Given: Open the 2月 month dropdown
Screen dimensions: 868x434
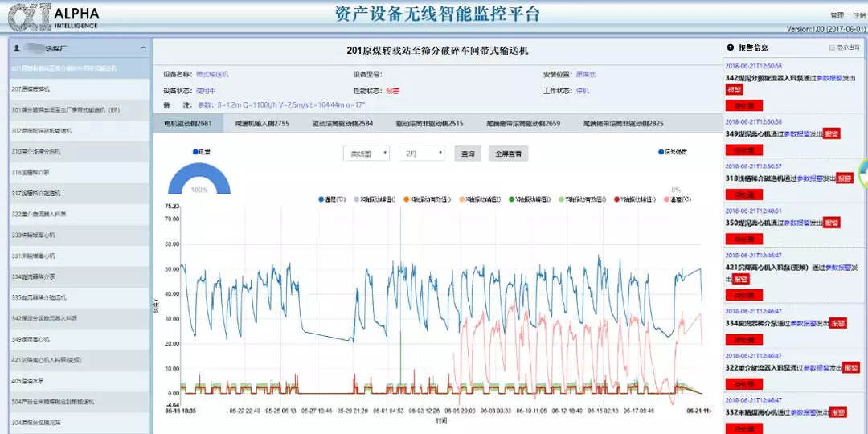Looking at the screenshot, I should click(x=422, y=153).
